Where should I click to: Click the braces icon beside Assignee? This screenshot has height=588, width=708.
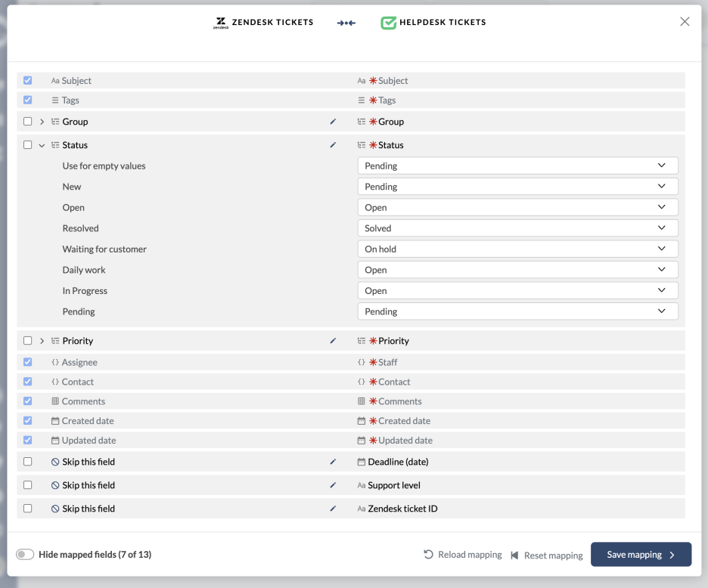pyautogui.click(x=55, y=362)
